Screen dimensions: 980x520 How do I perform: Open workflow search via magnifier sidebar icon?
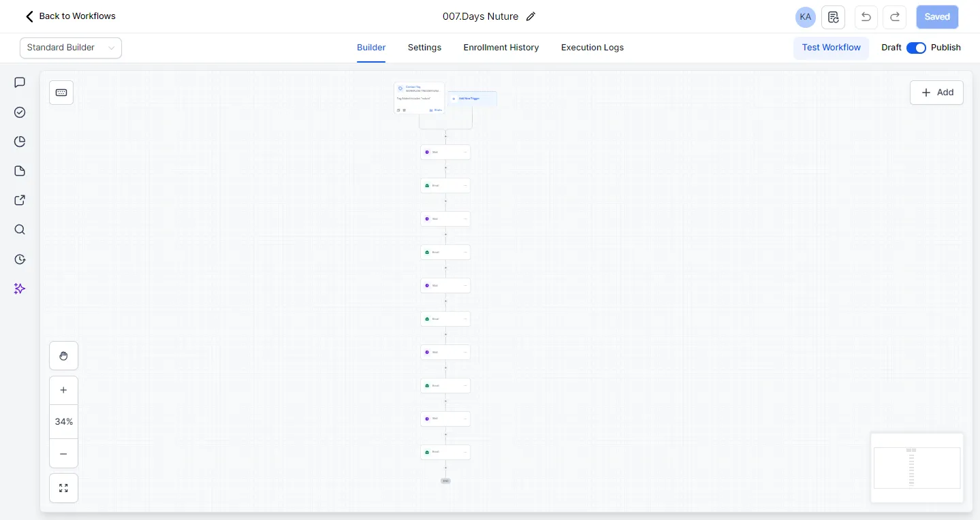pyautogui.click(x=19, y=229)
